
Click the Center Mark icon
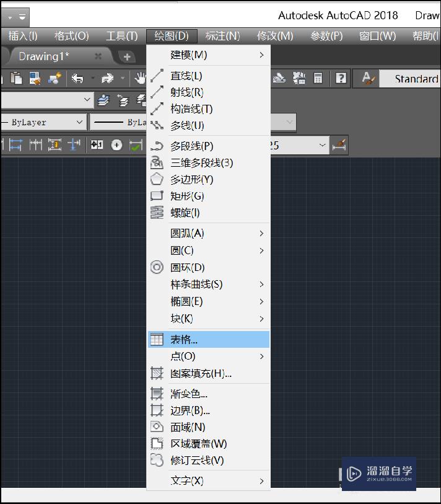point(116,145)
